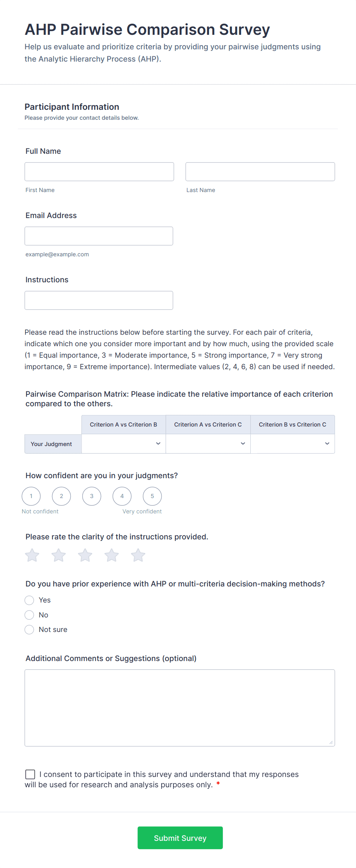356x868 pixels.
Task: Choose No for prior AHP experience
Action: coord(29,615)
